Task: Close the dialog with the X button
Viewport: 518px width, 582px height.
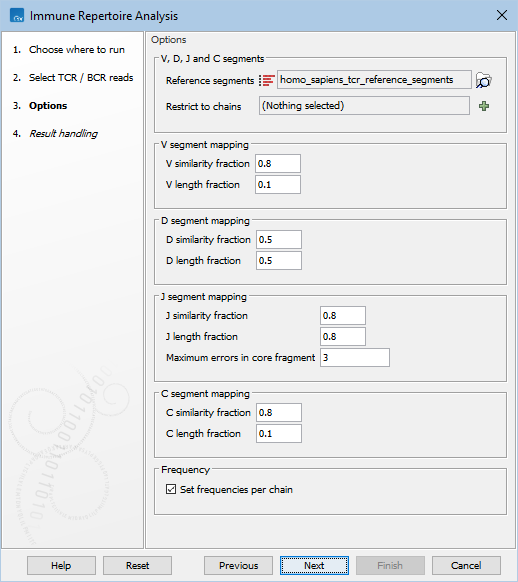Action: (502, 16)
